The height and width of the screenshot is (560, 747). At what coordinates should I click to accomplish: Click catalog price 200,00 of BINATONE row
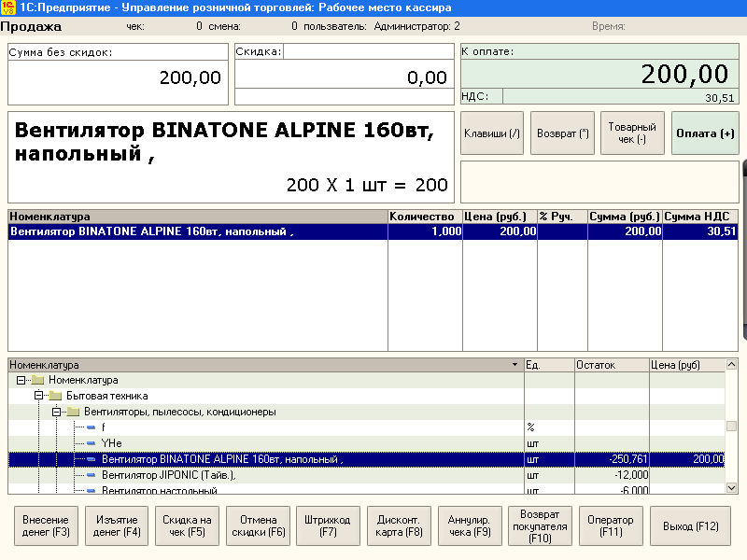click(x=708, y=459)
